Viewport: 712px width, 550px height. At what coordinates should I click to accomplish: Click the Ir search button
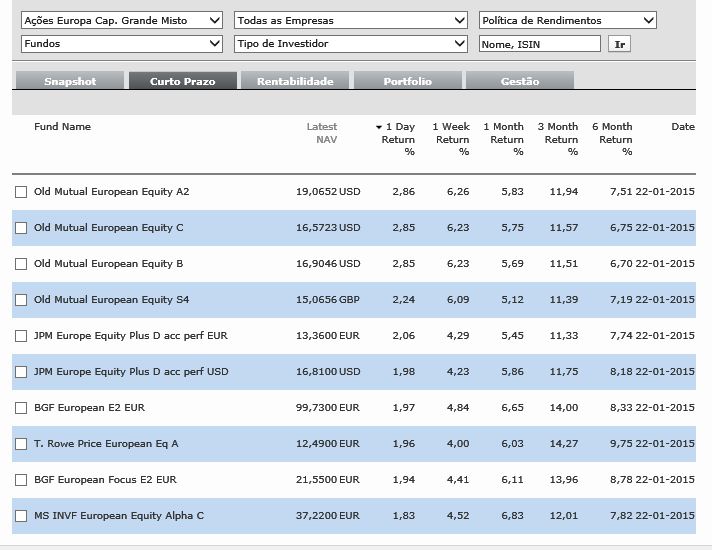619,44
